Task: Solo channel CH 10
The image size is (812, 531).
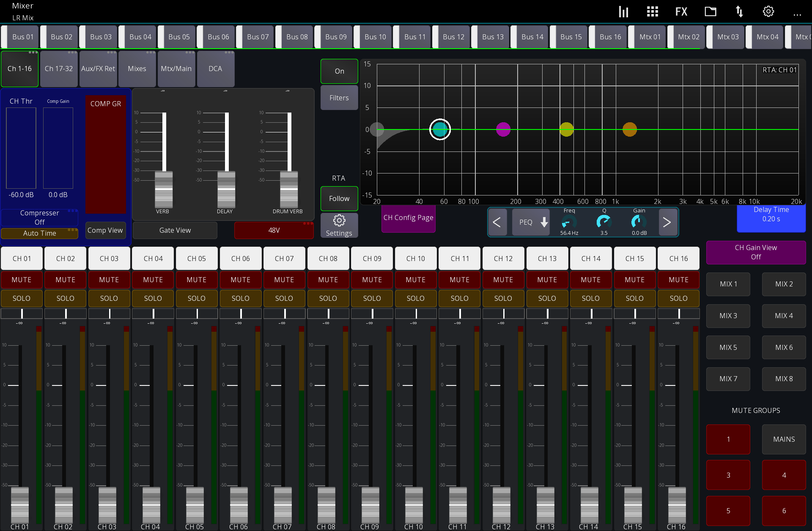Action: [x=415, y=298]
